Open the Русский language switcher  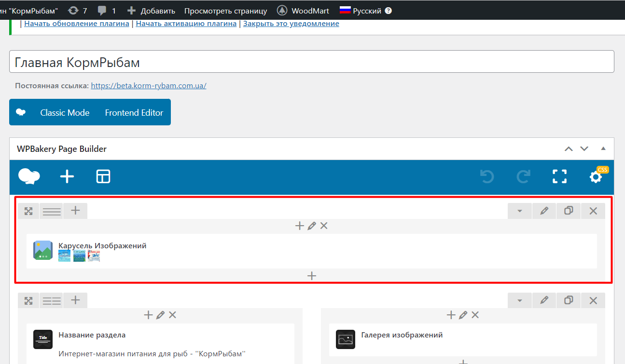click(361, 11)
